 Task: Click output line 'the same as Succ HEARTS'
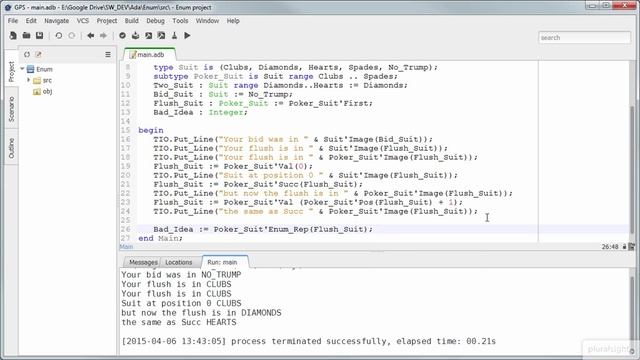click(x=179, y=322)
